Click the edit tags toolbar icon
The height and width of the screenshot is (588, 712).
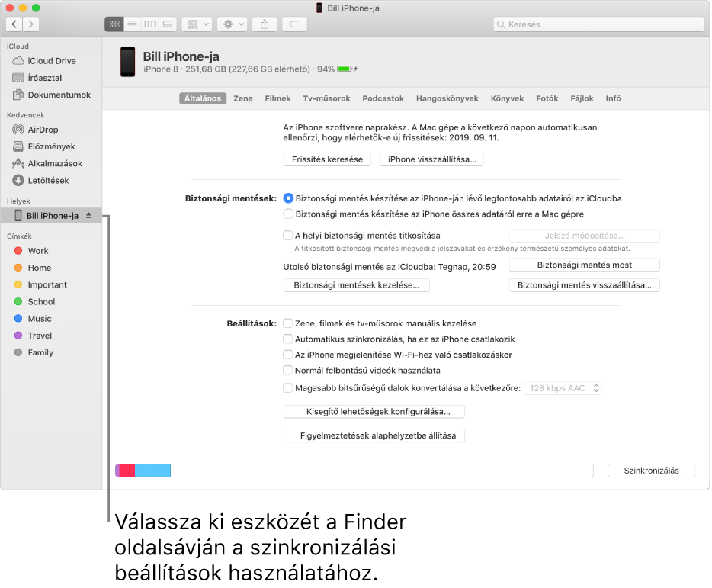295,24
